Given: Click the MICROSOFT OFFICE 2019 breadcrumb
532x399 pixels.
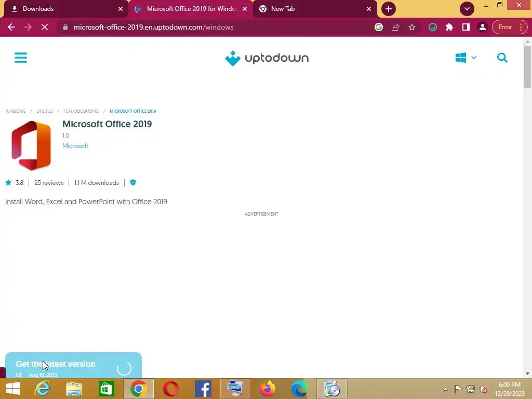Looking at the screenshot, I should (x=132, y=111).
